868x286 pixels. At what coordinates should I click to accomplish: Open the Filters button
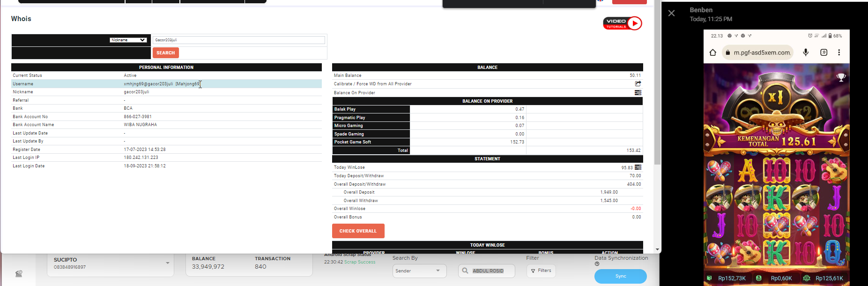tap(541, 271)
